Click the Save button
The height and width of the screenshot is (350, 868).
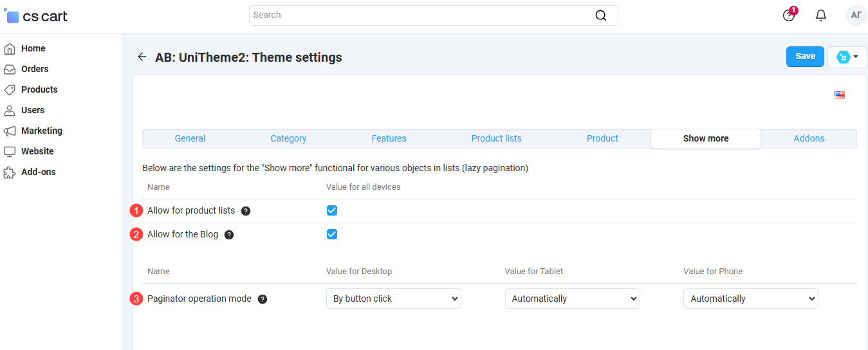(x=805, y=57)
